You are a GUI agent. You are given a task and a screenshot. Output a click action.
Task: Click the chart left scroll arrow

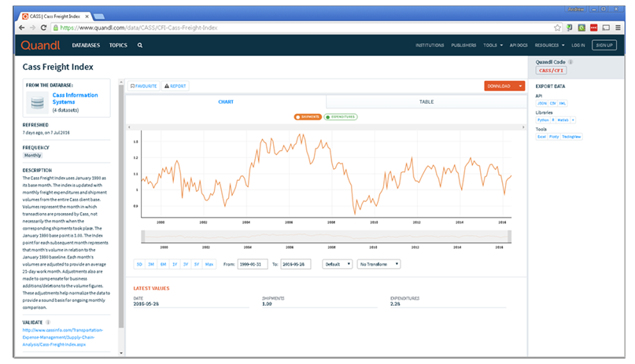(129, 127)
